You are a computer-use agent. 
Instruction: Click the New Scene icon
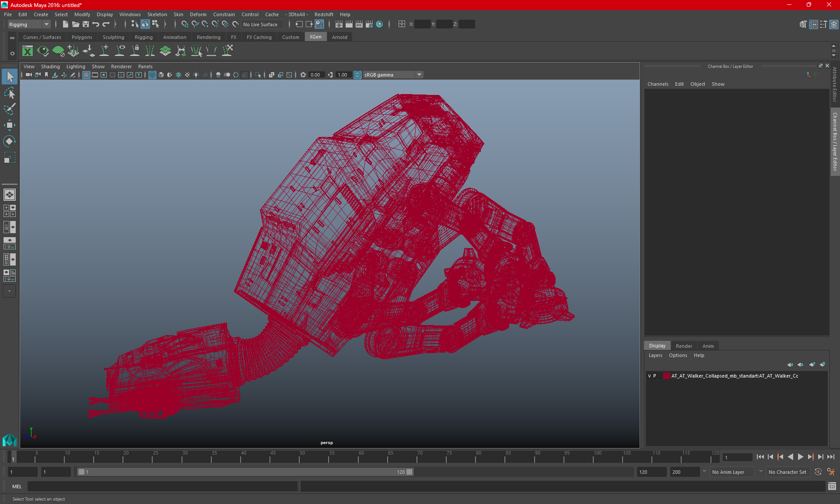point(65,24)
